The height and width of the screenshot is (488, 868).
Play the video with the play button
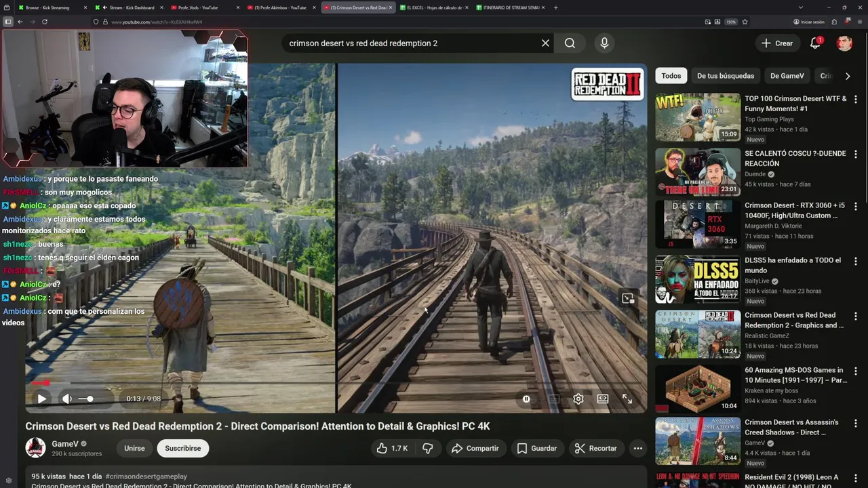tap(41, 399)
